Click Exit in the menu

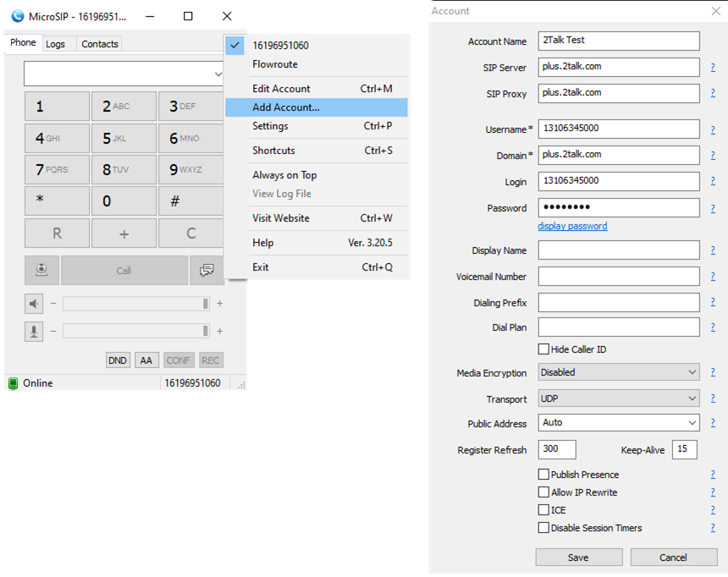[317, 267]
